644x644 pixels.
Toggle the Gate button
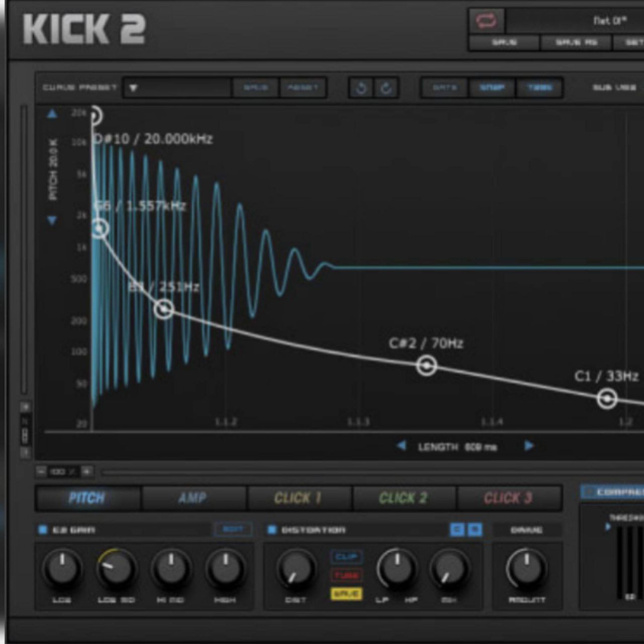point(445,88)
